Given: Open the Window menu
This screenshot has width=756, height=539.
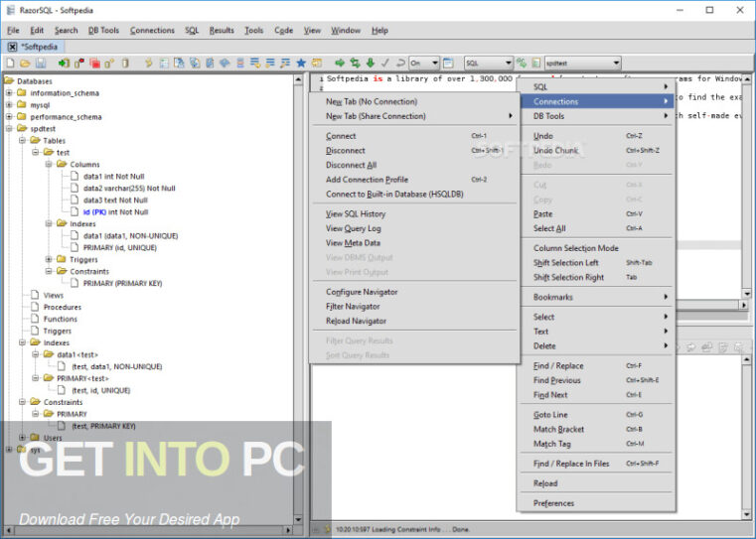Looking at the screenshot, I should click(345, 31).
